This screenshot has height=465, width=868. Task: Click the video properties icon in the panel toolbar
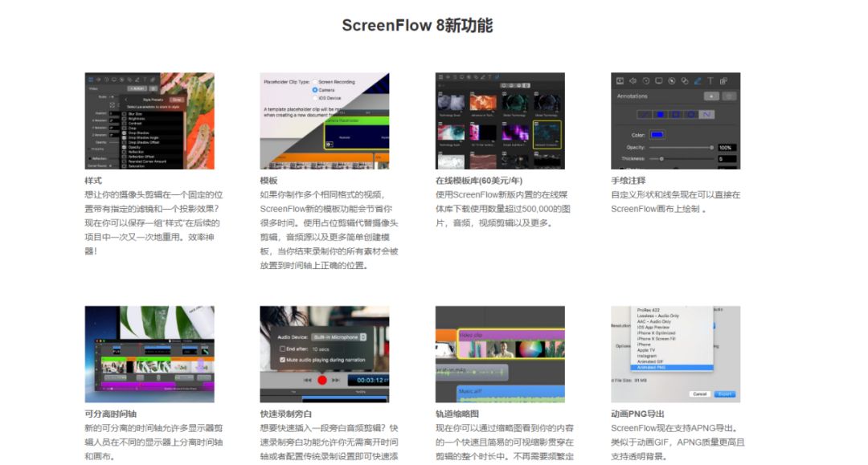[x=620, y=81]
